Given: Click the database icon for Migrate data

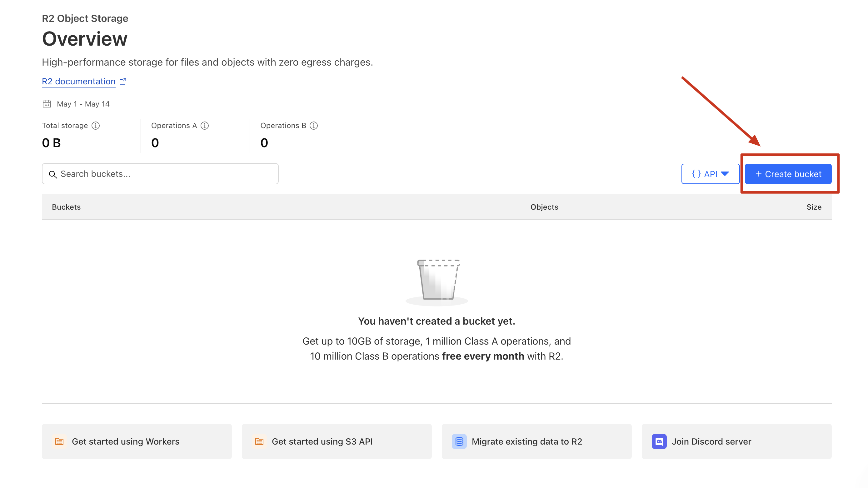Looking at the screenshot, I should [459, 441].
